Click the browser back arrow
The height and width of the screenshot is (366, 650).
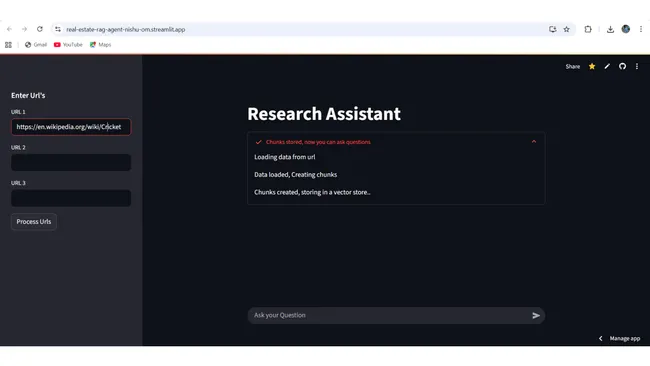pos(9,29)
